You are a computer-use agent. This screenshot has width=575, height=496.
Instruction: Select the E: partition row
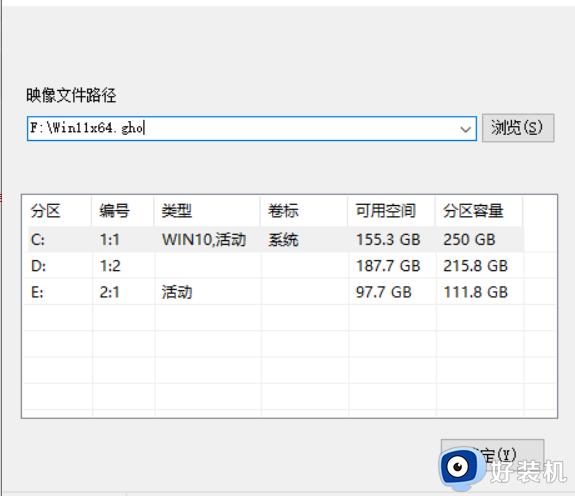click(x=275, y=292)
